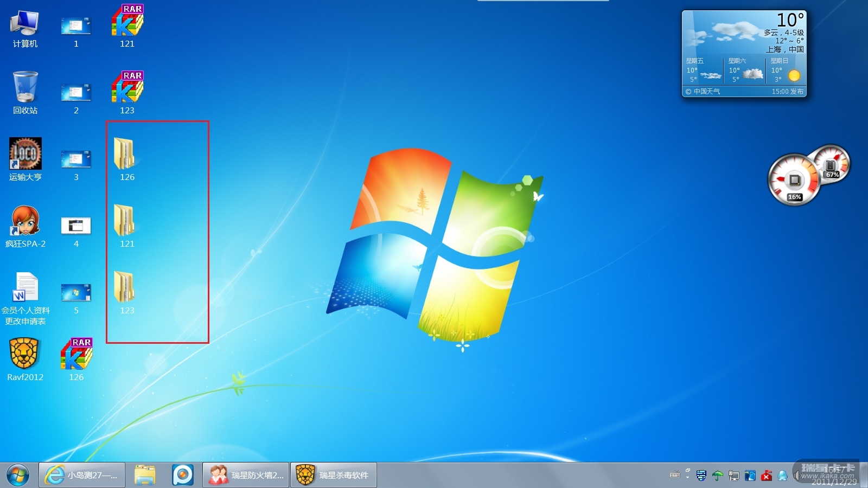Viewport: 868px width, 488px height.
Task: Open the blue striped shield tray icon
Action: 701,476
